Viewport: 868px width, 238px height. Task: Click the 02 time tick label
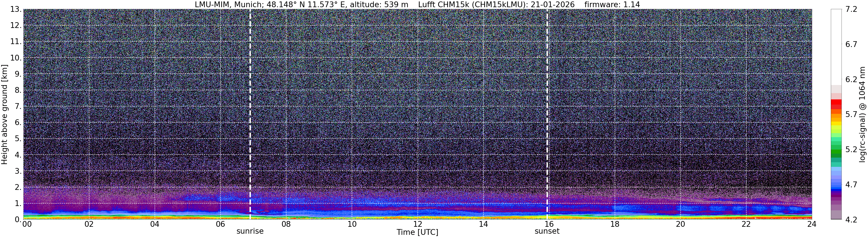[x=89, y=224]
